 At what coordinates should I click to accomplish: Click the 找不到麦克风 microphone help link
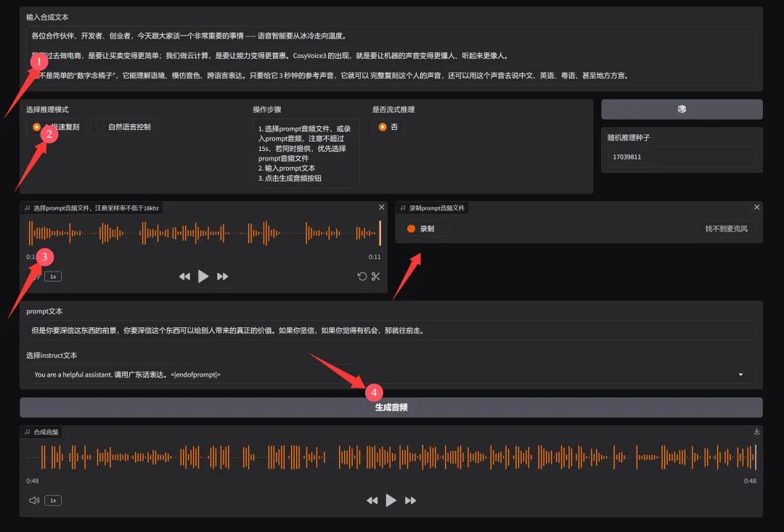coord(727,228)
